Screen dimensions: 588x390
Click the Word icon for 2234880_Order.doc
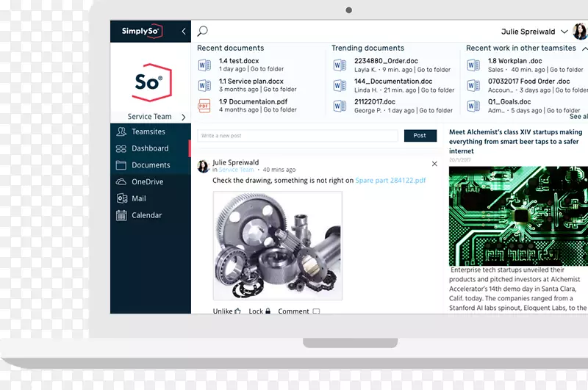pos(340,65)
